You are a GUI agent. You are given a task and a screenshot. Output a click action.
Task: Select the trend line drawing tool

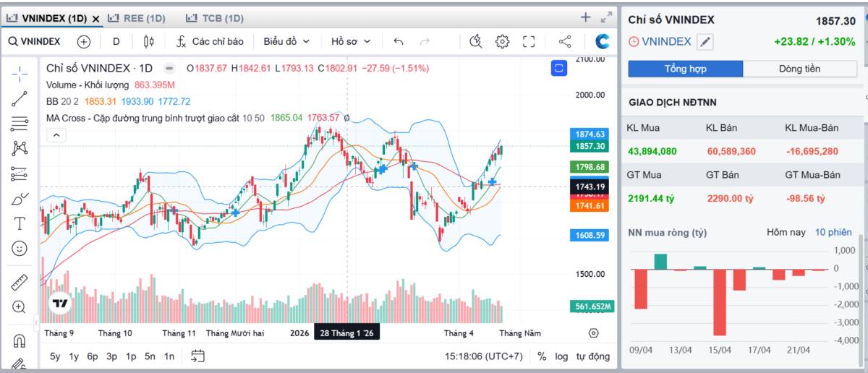[20, 99]
